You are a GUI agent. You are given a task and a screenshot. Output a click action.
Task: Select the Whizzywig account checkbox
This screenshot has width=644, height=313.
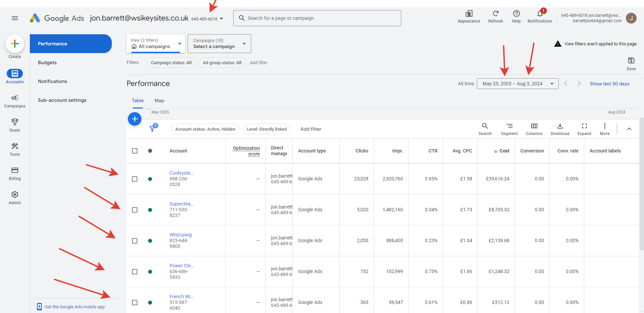click(135, 241)
